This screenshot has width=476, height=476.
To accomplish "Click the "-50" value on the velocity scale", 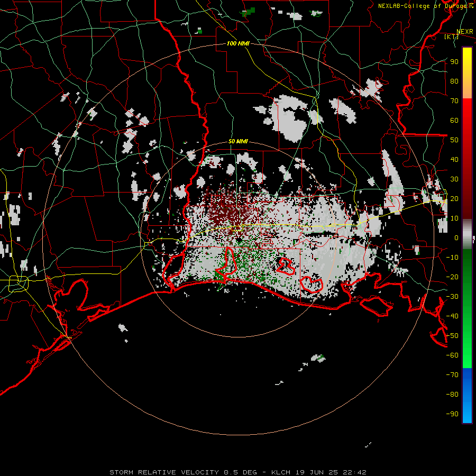I will click(x=452, y=335).
